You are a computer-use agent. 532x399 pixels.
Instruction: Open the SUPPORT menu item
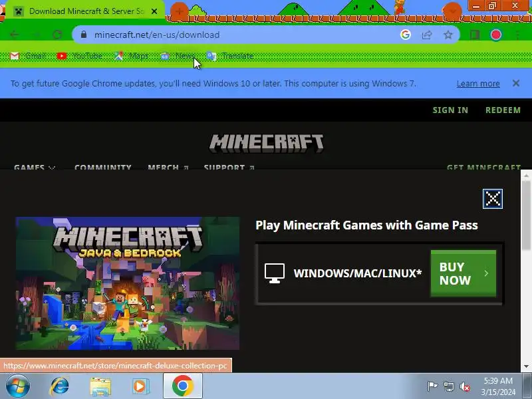click(229, 167)
